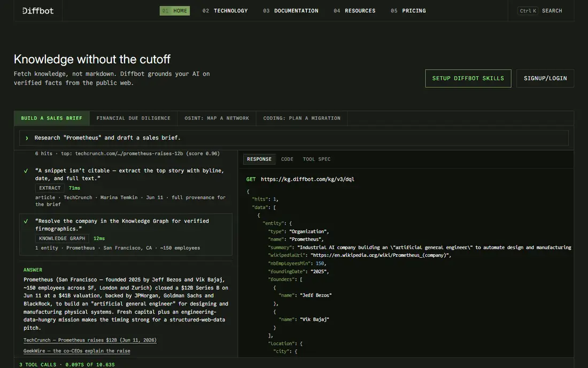588x368 pixels.
Task: Click the Knowledge without the cutoff heading
Action: click(92, 59)
